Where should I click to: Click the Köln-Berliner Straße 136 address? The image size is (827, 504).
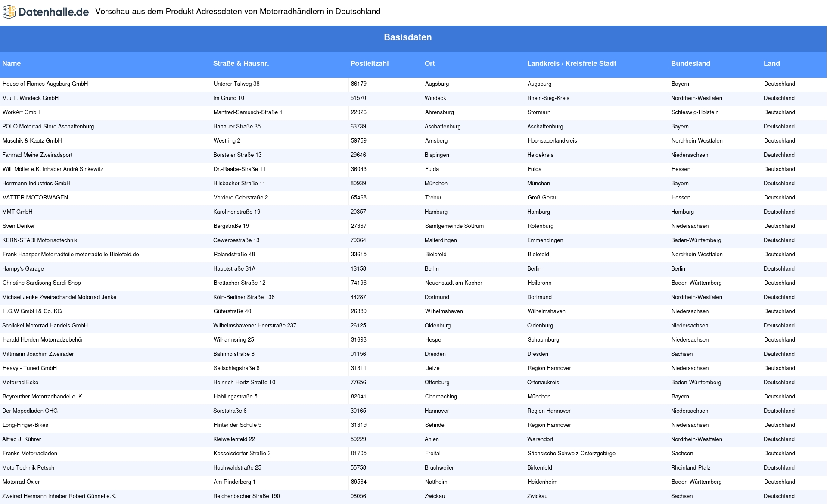point(244,297)
